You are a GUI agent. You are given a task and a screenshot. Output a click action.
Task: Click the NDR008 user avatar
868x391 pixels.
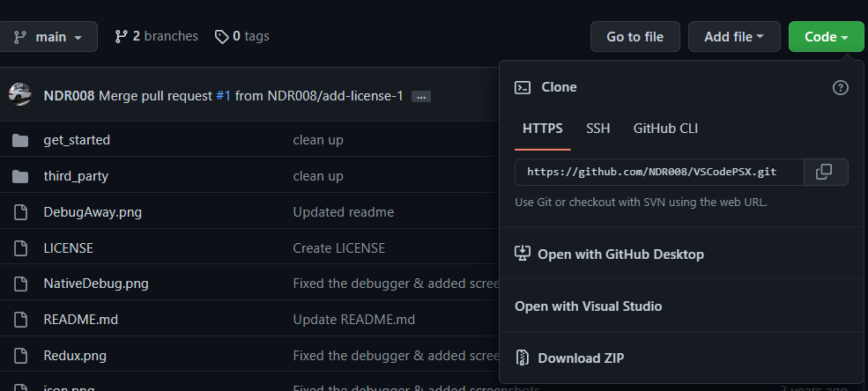[20, 95]
